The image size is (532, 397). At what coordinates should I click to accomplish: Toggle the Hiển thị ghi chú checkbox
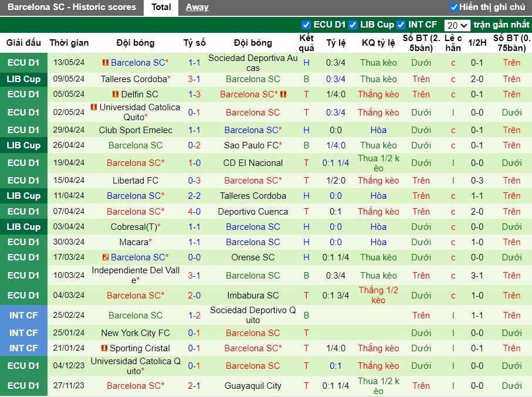click(x=454, y=7)
